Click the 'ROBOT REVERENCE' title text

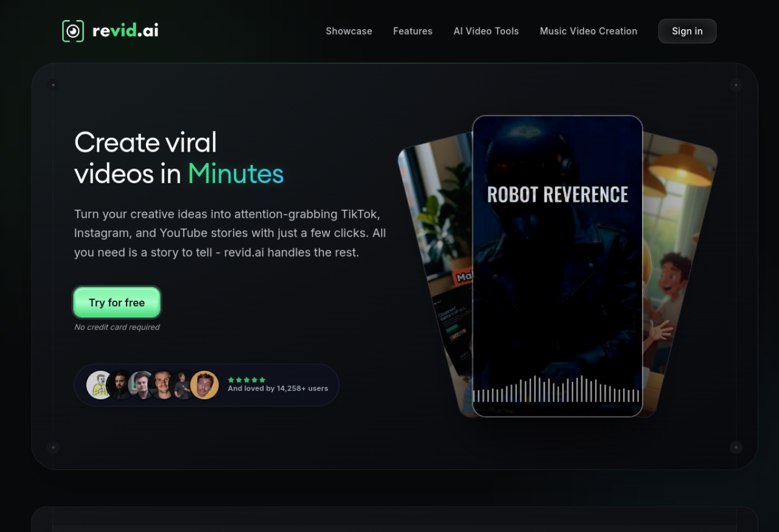click(x=557, y=194)
